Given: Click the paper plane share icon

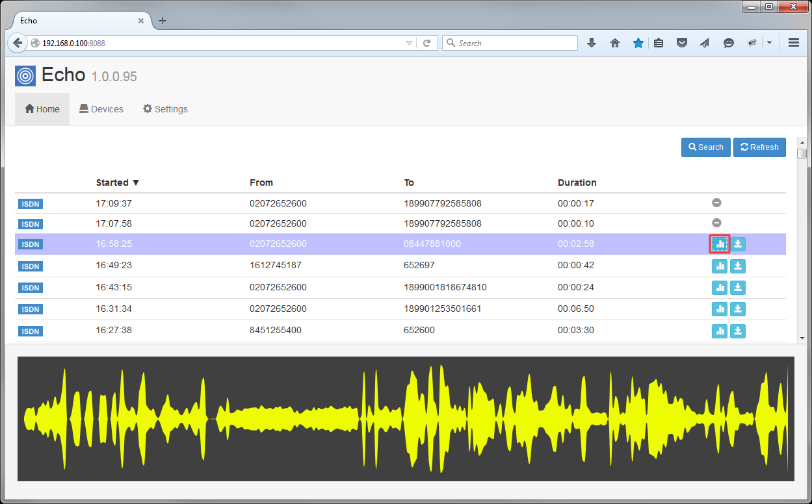Looking at the screenshot, I should click(705, 43).
